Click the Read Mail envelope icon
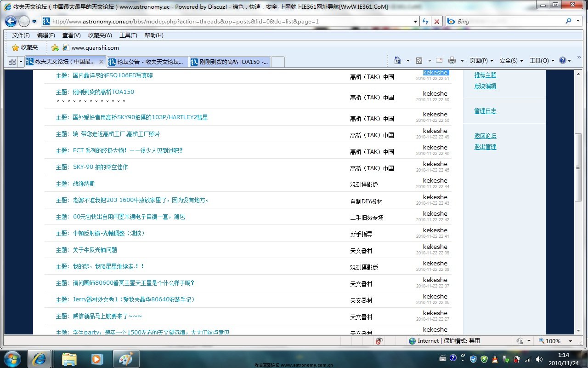588x368 pixels. [x=439, y=61]
